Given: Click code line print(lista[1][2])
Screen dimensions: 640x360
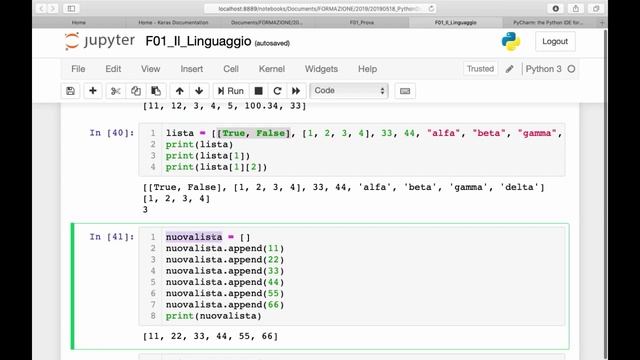Looking at the screenshot, I should [216, 167].
